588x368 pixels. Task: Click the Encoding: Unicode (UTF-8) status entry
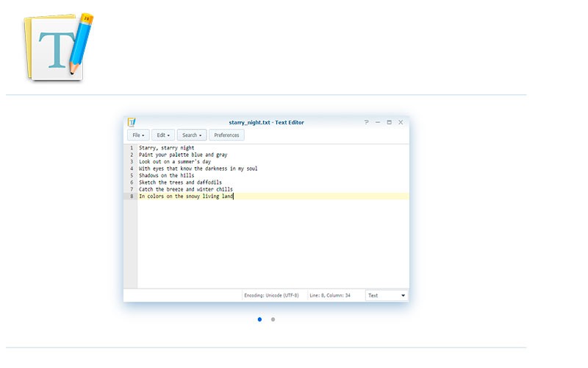click(271, 296)
